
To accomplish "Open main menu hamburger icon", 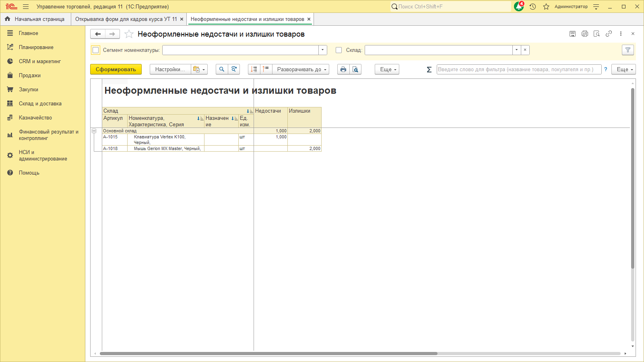I will [x=26, y=6].
